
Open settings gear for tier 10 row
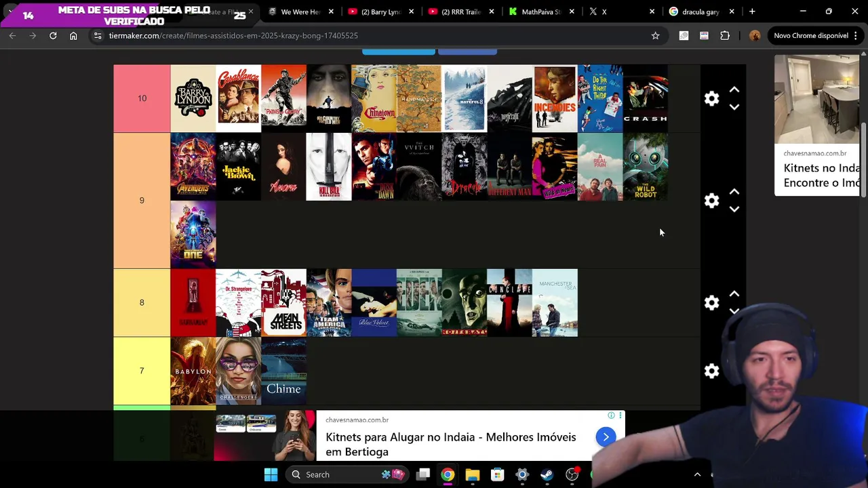(711, 98)
